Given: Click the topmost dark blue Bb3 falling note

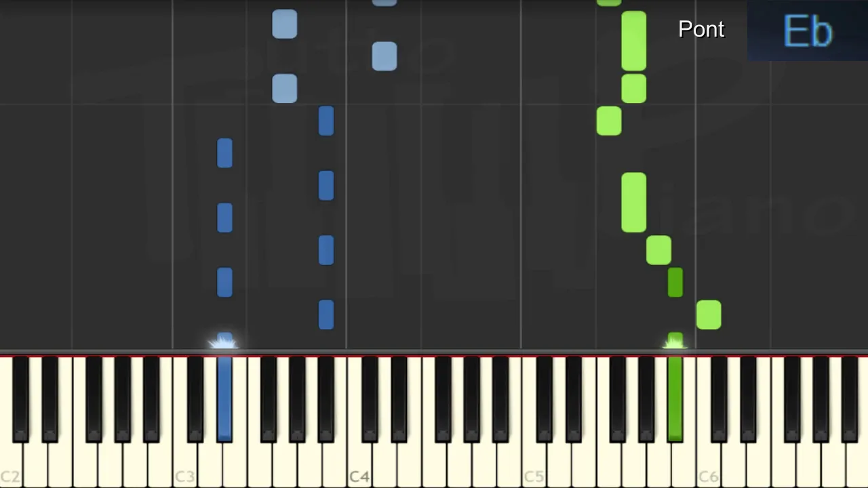Looking at the screenshot, I should coord(325,121).
